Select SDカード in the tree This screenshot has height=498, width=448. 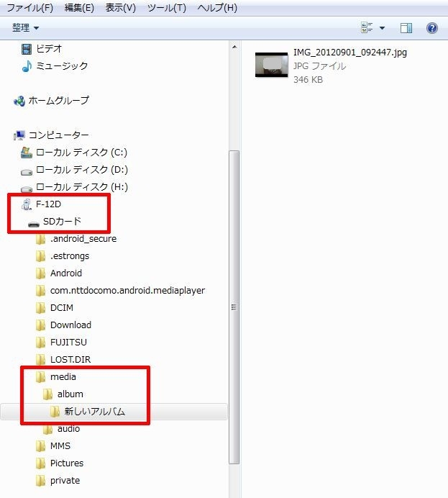62,221
